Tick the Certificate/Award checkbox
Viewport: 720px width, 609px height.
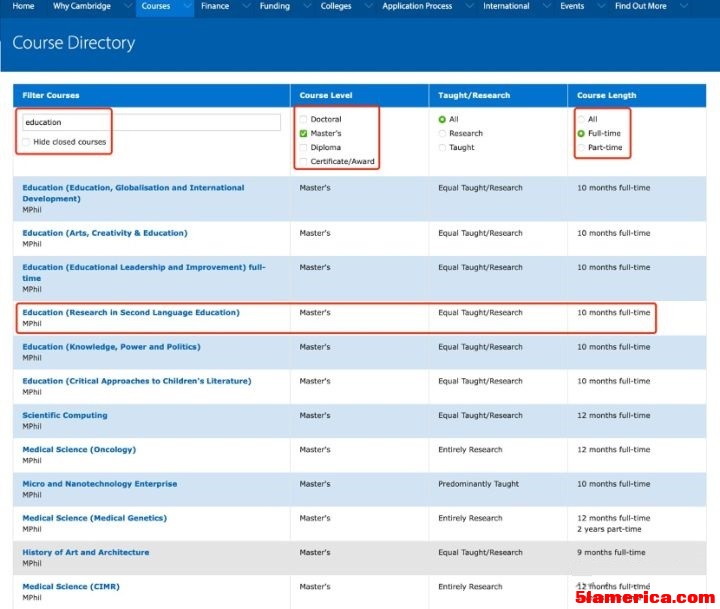(303, 162)
